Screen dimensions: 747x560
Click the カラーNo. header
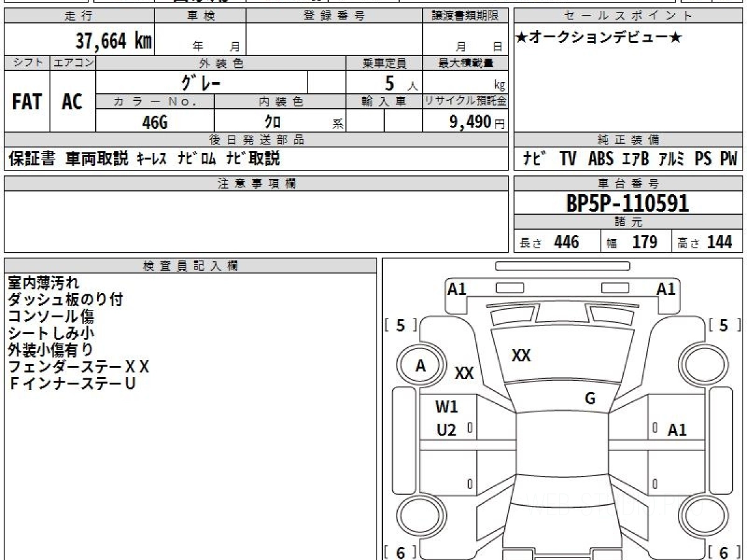[x=155, y=101]
